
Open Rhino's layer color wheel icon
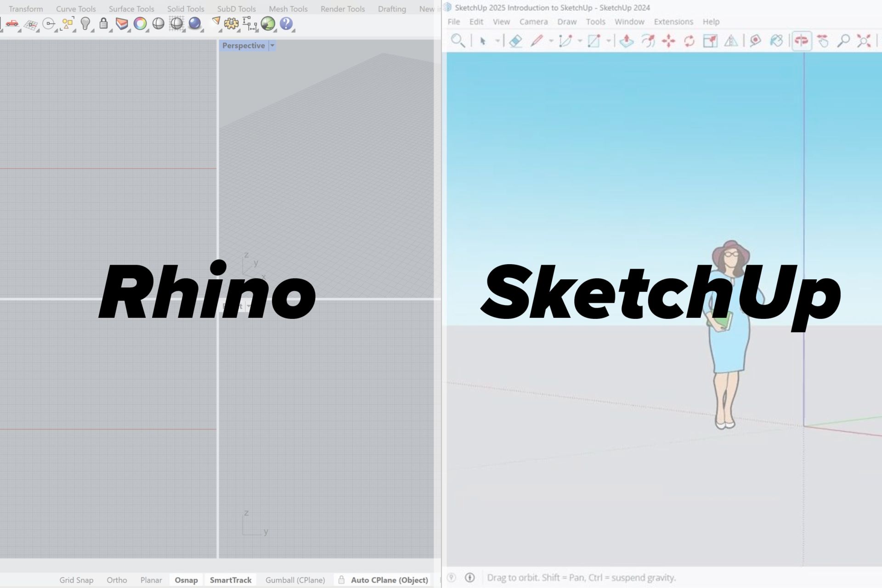(140, 24)
